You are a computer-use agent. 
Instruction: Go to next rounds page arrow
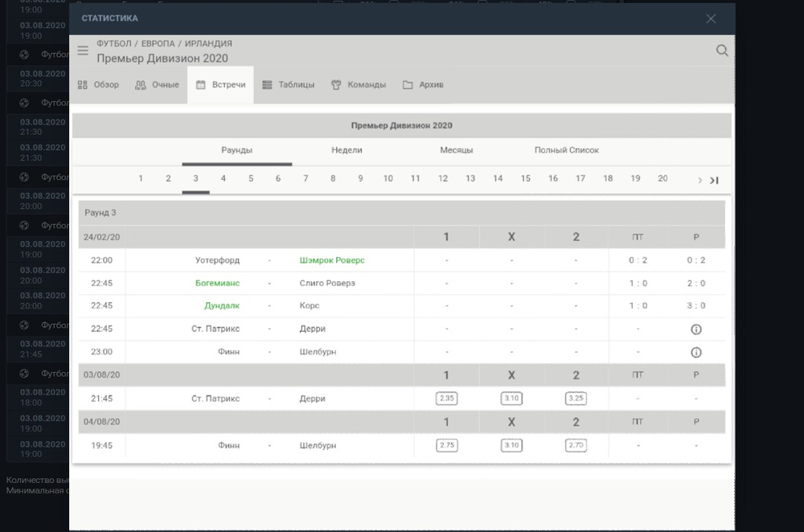699,180
